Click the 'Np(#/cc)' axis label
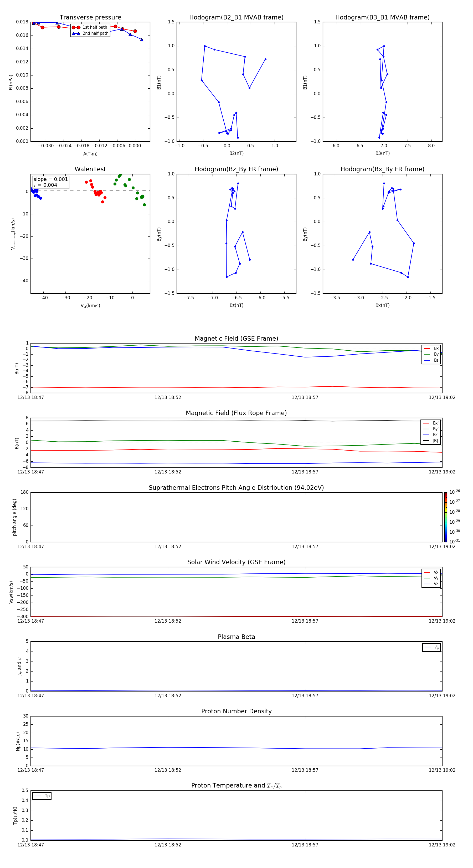The height and width of the screenshot is (868, 473). (x=18, y=741)
